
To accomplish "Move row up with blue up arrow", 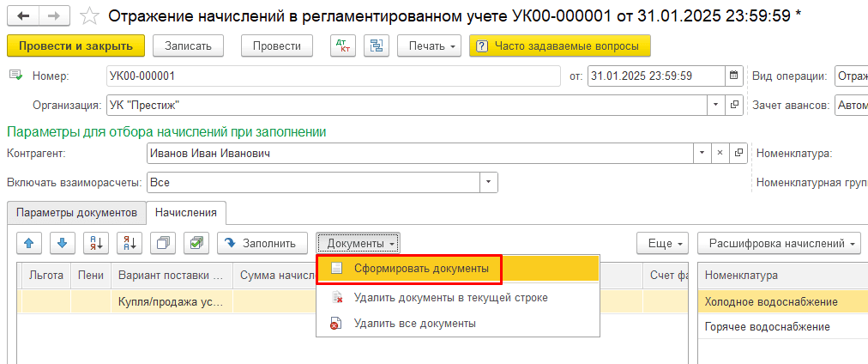I will [x=28, y=244].
